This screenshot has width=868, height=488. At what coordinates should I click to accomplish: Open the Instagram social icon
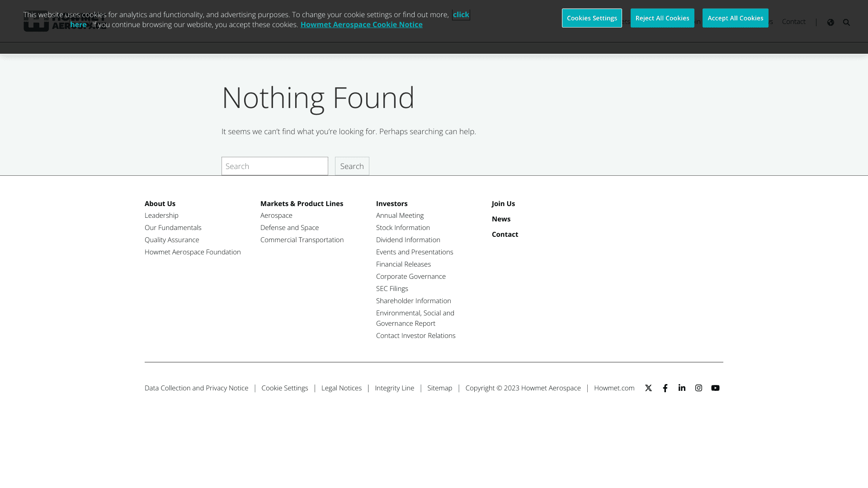coord(698,388)
